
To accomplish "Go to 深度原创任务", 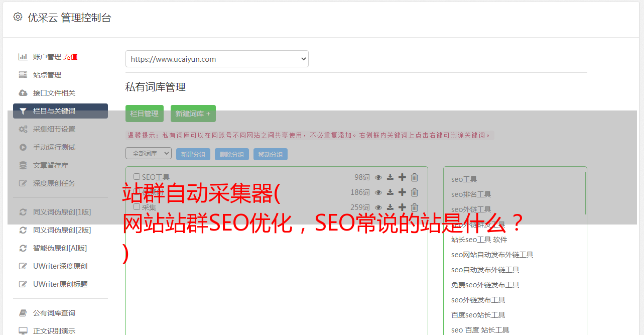I will [x=54, y=183].
